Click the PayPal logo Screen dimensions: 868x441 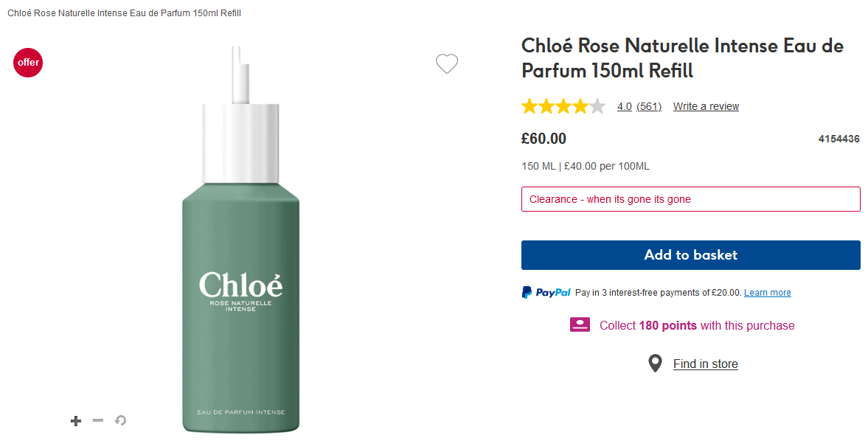point(546,293)
